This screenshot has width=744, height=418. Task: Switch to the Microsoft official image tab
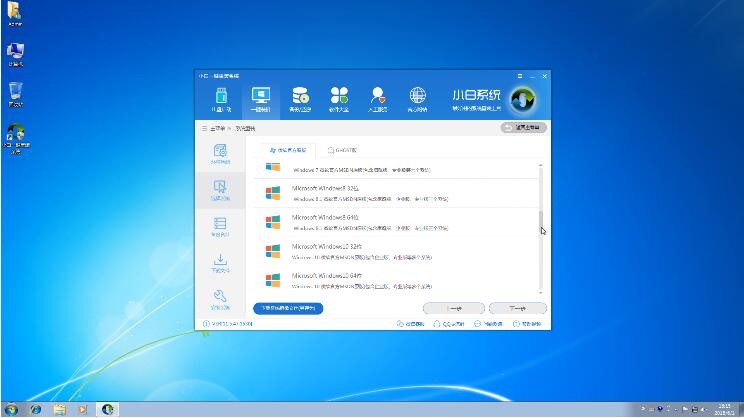(288, 150)
